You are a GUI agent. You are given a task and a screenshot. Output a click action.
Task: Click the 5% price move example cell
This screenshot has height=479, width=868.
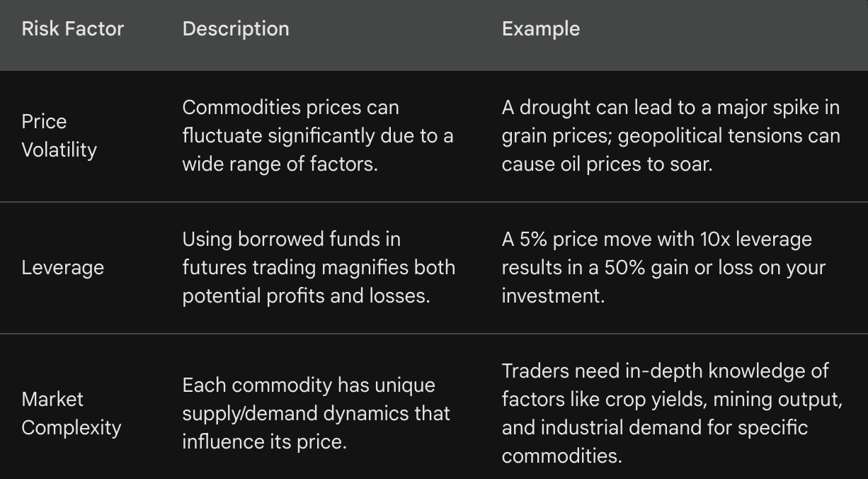tap(663, 267)
